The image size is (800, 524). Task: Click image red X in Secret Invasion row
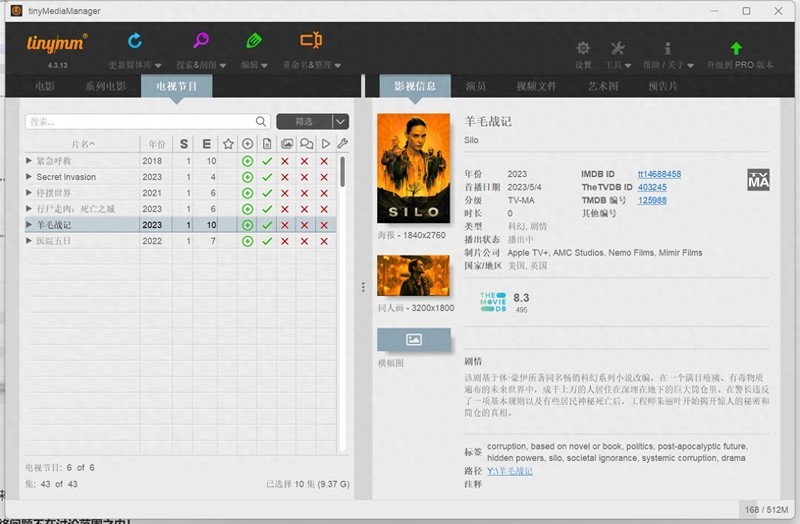285,177
